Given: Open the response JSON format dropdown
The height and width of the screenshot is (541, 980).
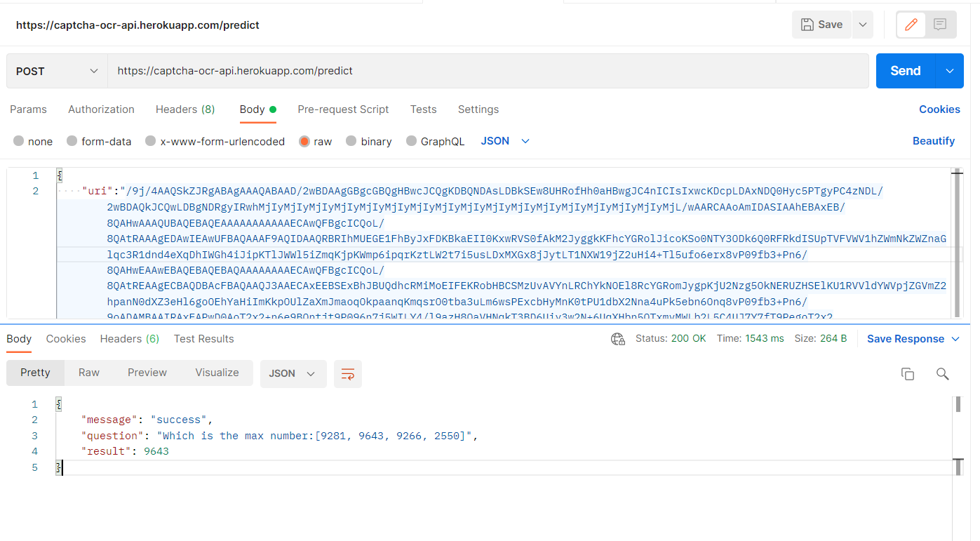Looking at the screenshot, I should (x=293, y=373).
